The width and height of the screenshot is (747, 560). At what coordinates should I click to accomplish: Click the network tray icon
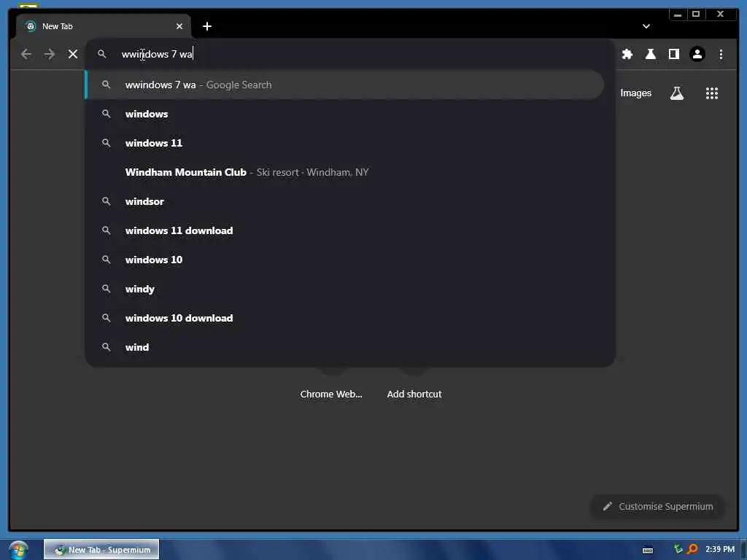click(x=678, y=549)
